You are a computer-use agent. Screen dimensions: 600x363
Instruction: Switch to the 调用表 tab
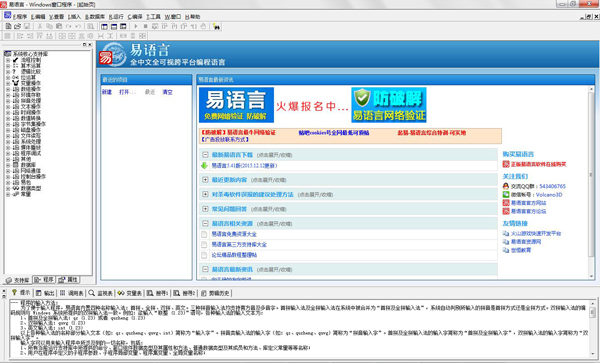click(72, 293)
